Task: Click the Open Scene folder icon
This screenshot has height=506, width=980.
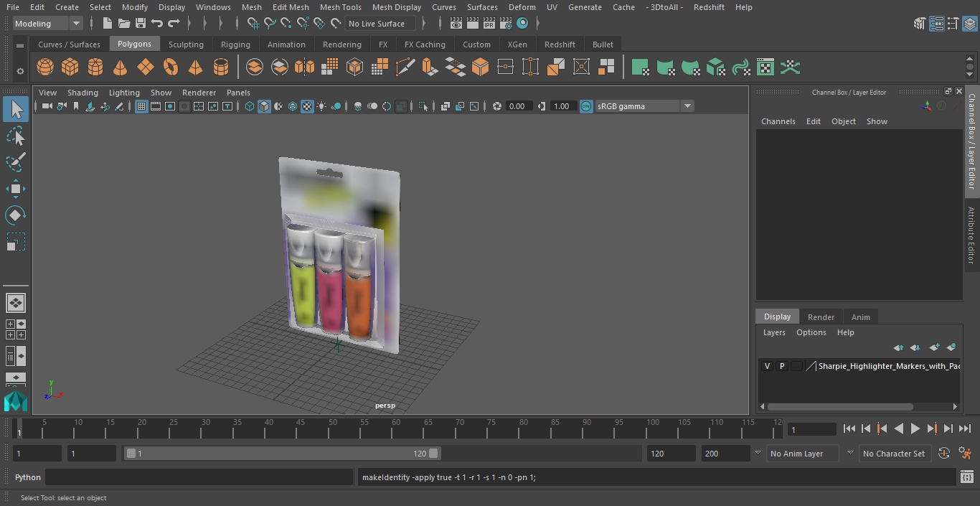Action: pos(124,24)
